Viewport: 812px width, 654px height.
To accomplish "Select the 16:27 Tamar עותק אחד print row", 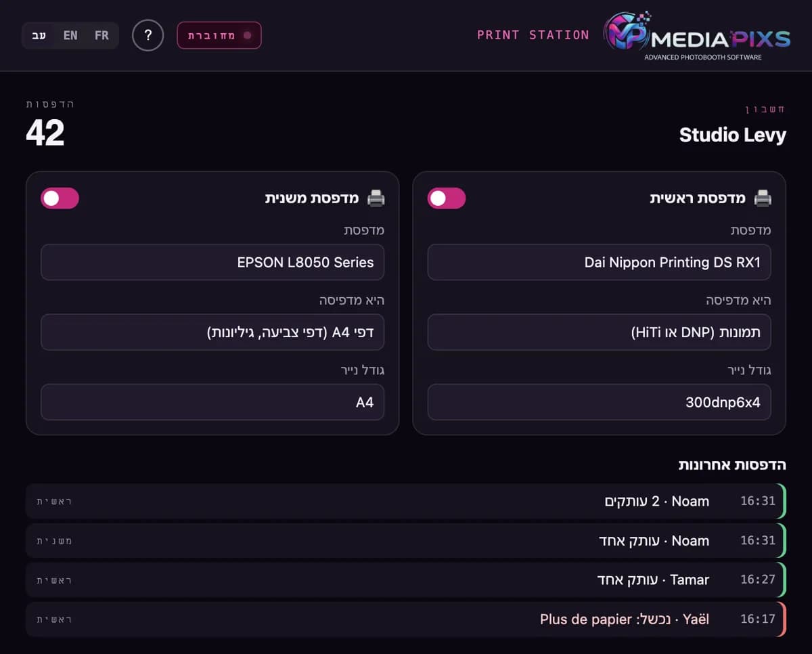I will click(406, 580).
